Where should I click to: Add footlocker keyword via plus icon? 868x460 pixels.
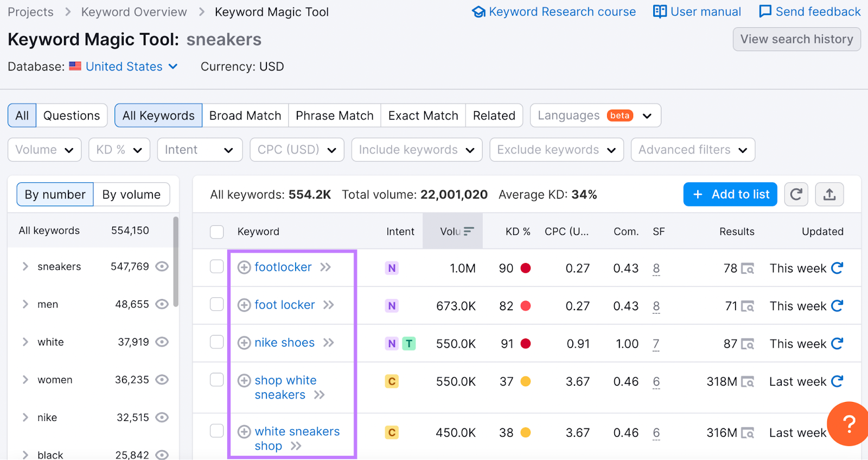(245, 267)
